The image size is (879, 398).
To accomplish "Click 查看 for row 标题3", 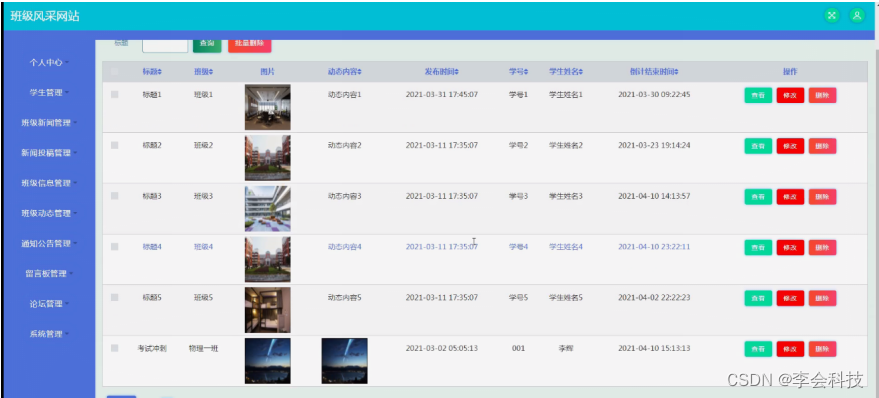I will click(x=758, y=197).
